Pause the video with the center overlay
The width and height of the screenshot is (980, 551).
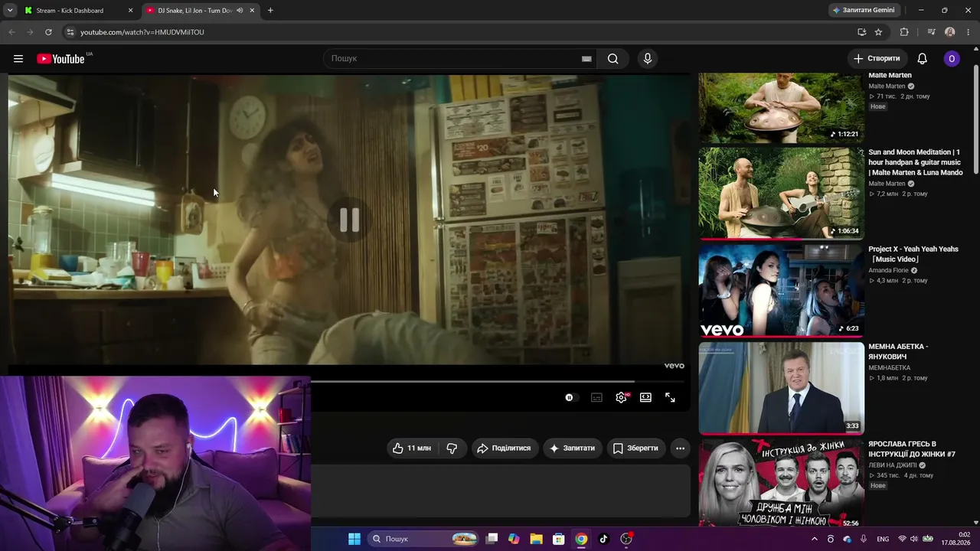tap(349, 220)
